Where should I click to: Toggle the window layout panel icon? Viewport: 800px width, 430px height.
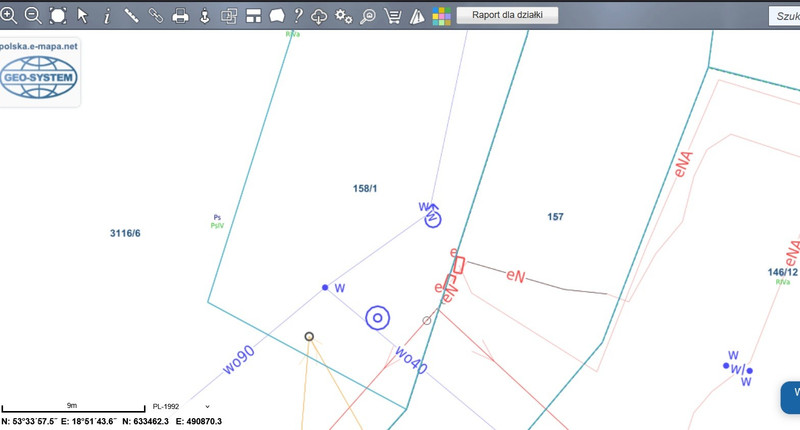(253, 16)
